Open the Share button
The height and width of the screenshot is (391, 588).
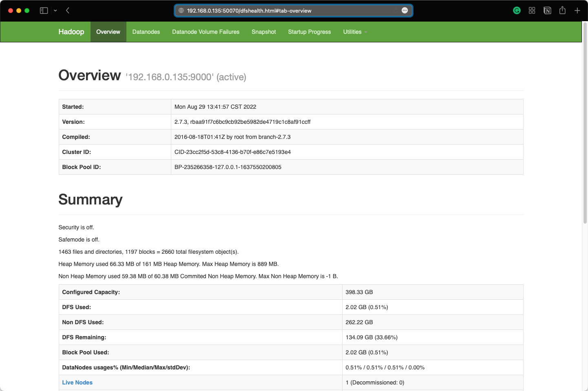(562, 10)
